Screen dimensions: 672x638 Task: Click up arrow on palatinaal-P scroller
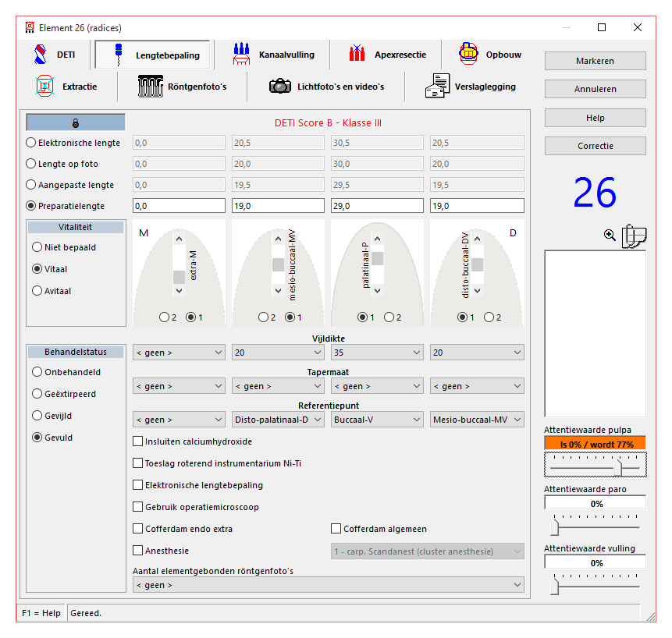pyautogui.click(x=377, y=239)
